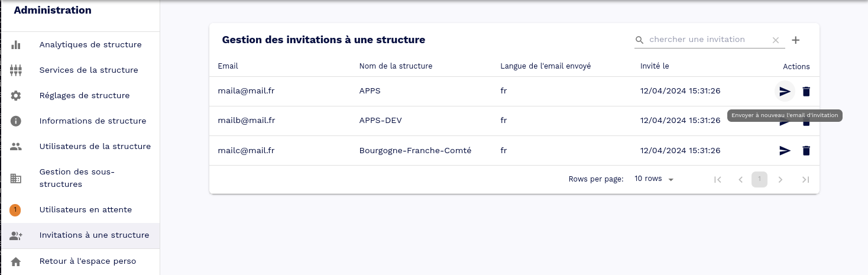Viewport: 868px width, 275px height.
Task: Delete the mailc@mail.fr invitation
Action: coord(806,151)
